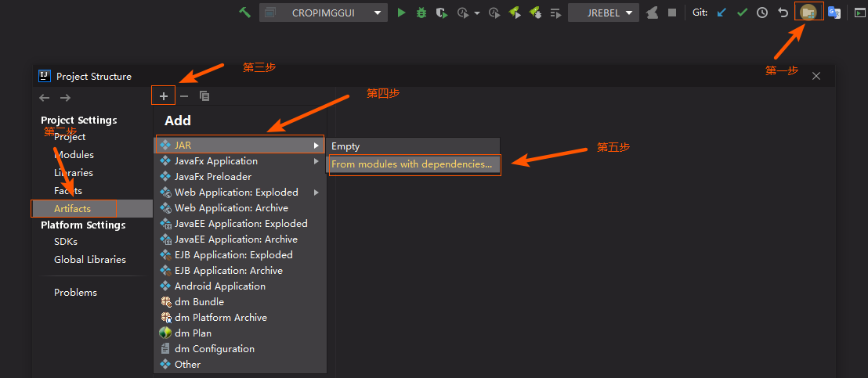Update project with the blue Git arrow
868x378 pixels.
(722, 13)
